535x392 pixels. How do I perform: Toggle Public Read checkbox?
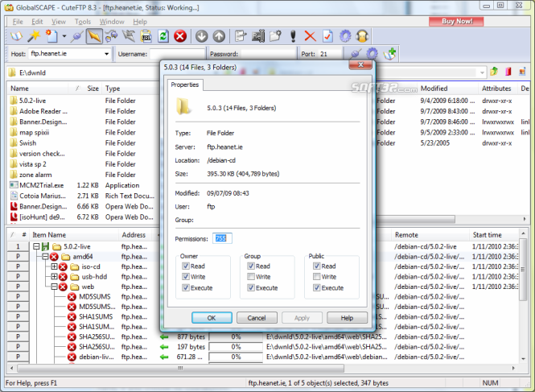tap(317, 266)
